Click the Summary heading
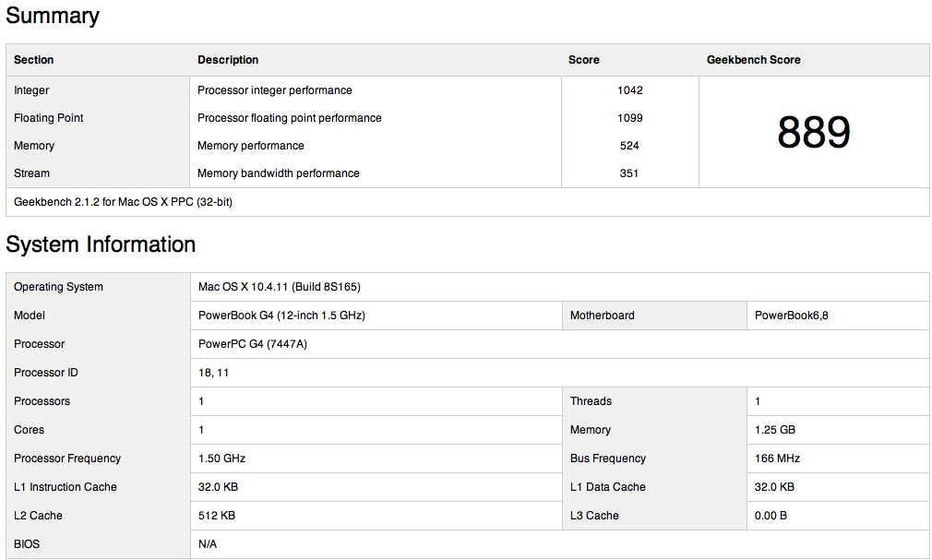This screenshot has height=560, width=932. pos(53,16)
